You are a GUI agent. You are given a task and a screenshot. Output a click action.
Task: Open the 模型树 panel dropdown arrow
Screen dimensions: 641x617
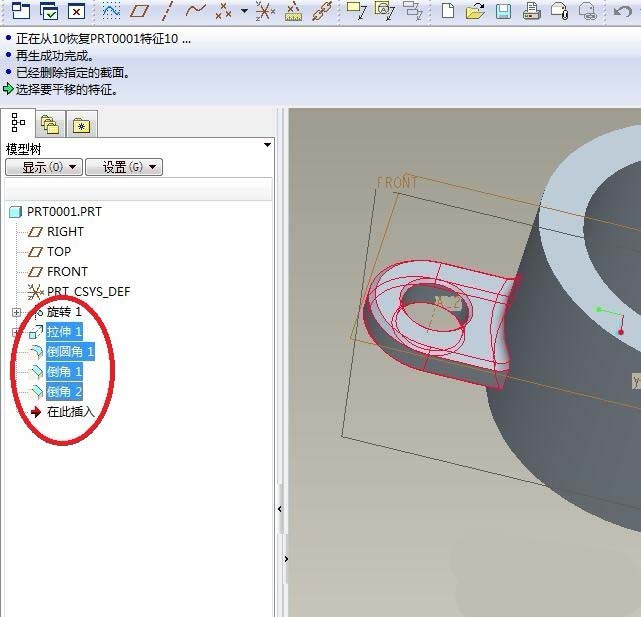point(267,145)
